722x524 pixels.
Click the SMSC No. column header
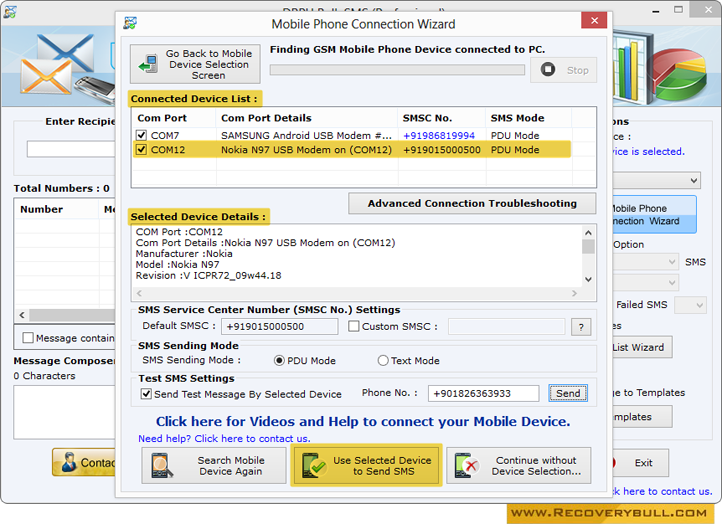427,118
